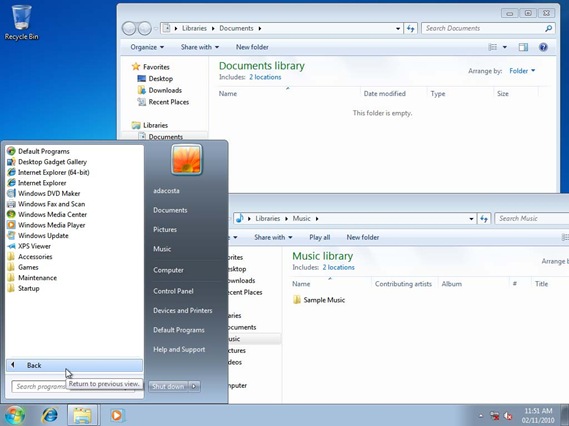Viewport: 569px width, 426px height.
Task: Open Documents from Start menu right pane
Action: (170, 210)
